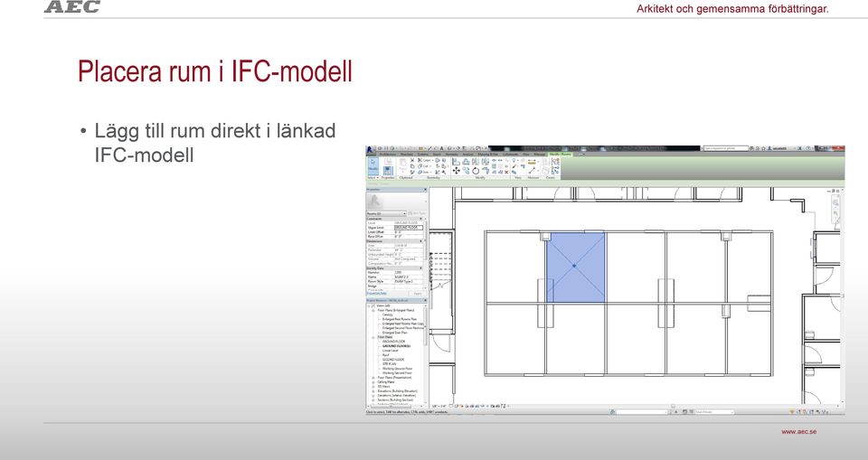This screenshot has width=868, height=460.
Task: Open Systems ribbon tab
Action: click(423, 154)
